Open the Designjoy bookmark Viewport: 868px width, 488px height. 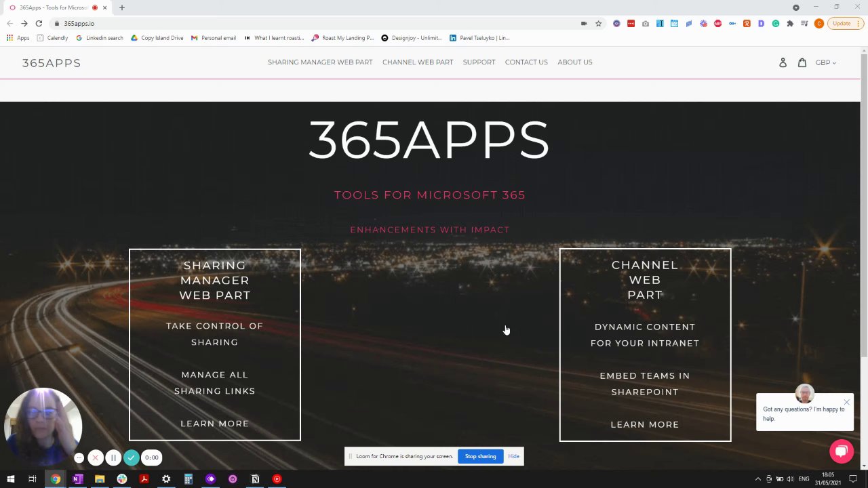[x=412, y=38]
